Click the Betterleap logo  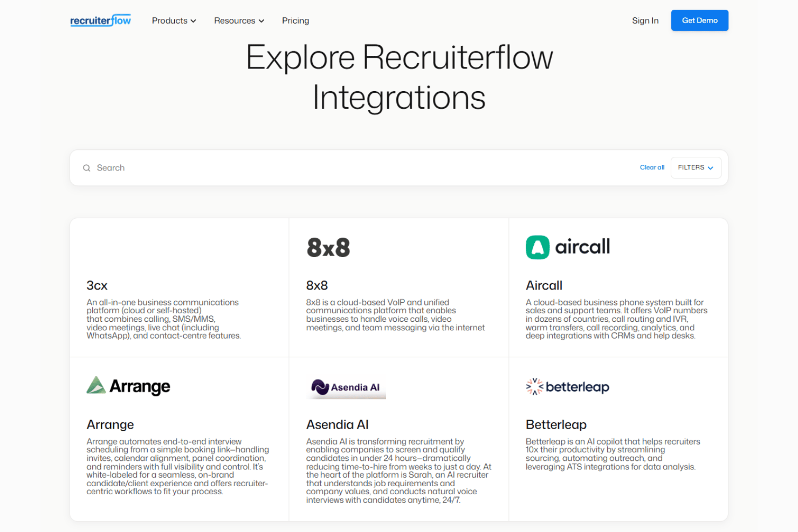[567, 387]
